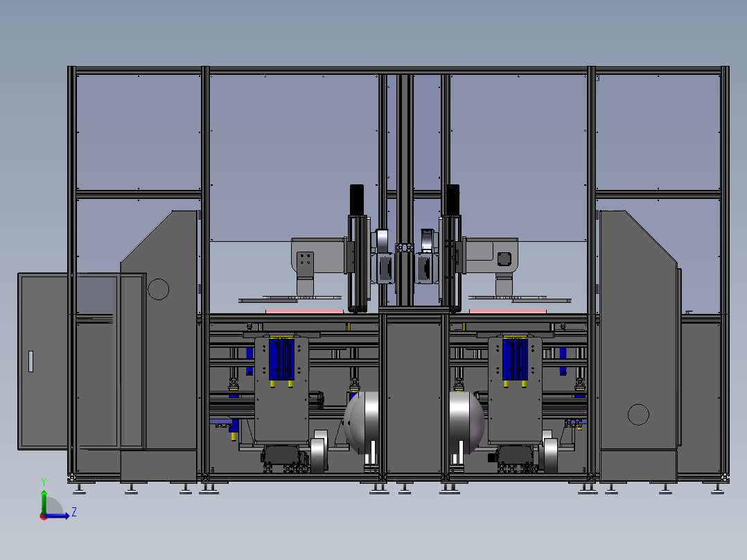Image resolution: width=747 pixels, height=560 pixels.
Task: Pick the left chrome spherical tank
Action: point(362,423)
